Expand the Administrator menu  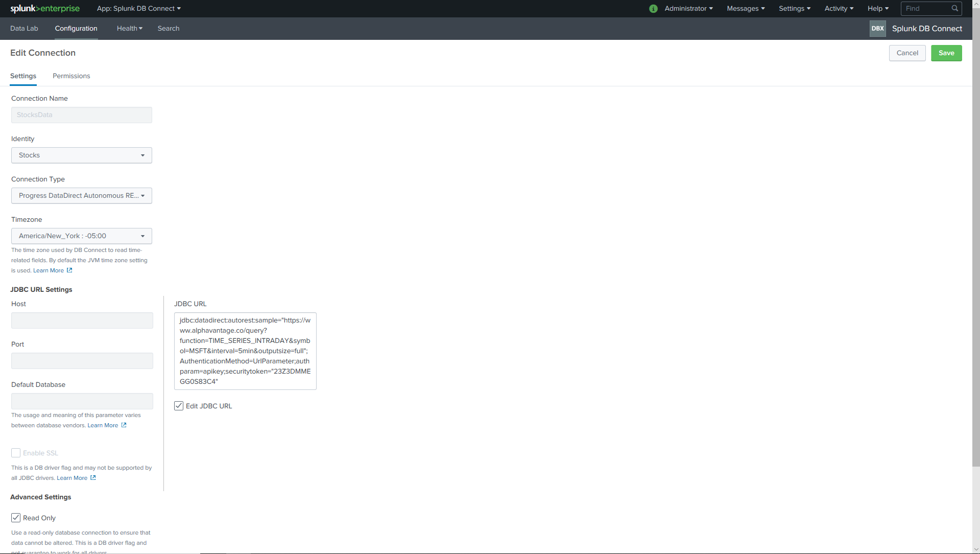[x=688, y=9]
